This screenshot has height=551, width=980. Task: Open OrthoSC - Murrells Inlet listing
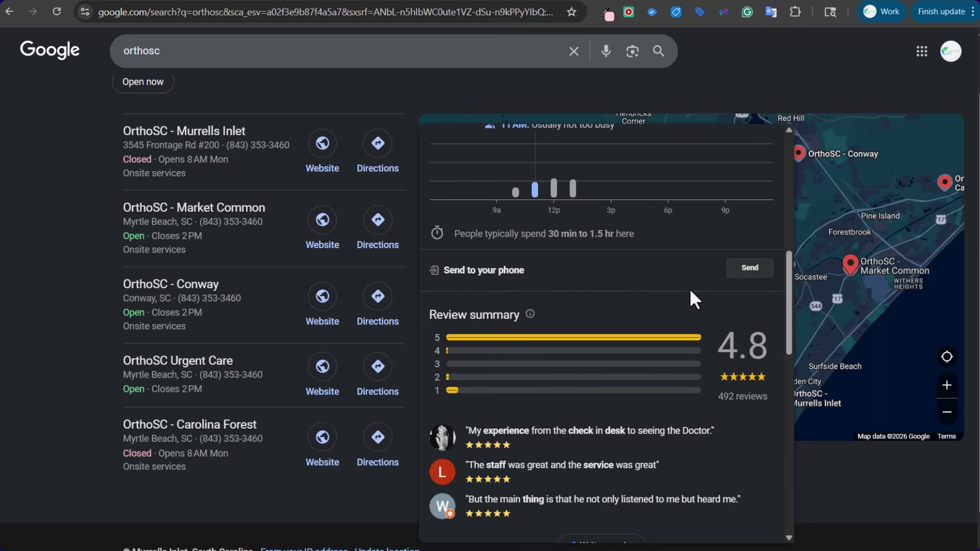pos(184,131)
